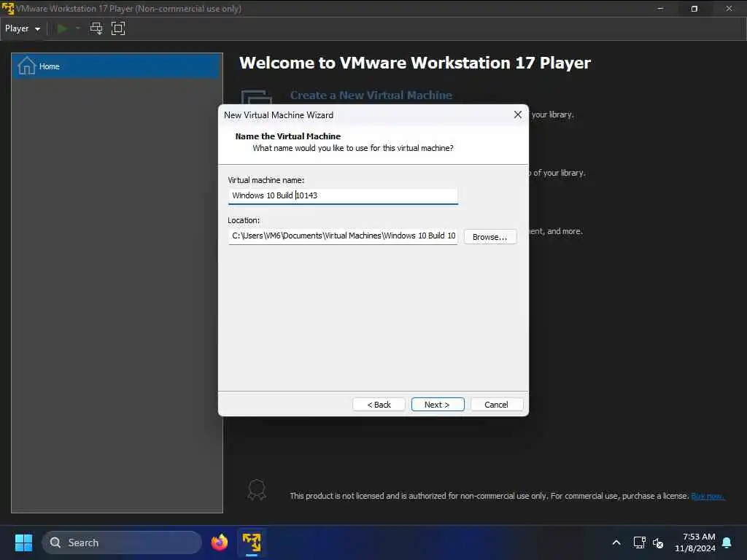The height and width of the screenshot is (560, 747).
Task: Click the Browse... button
Action: coord(490,237)
